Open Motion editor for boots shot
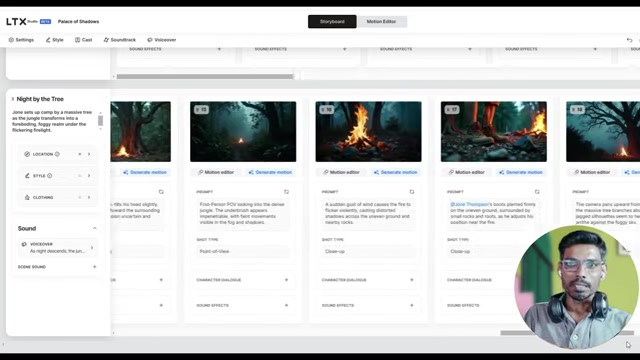The image size is (640, 360). 467,172
